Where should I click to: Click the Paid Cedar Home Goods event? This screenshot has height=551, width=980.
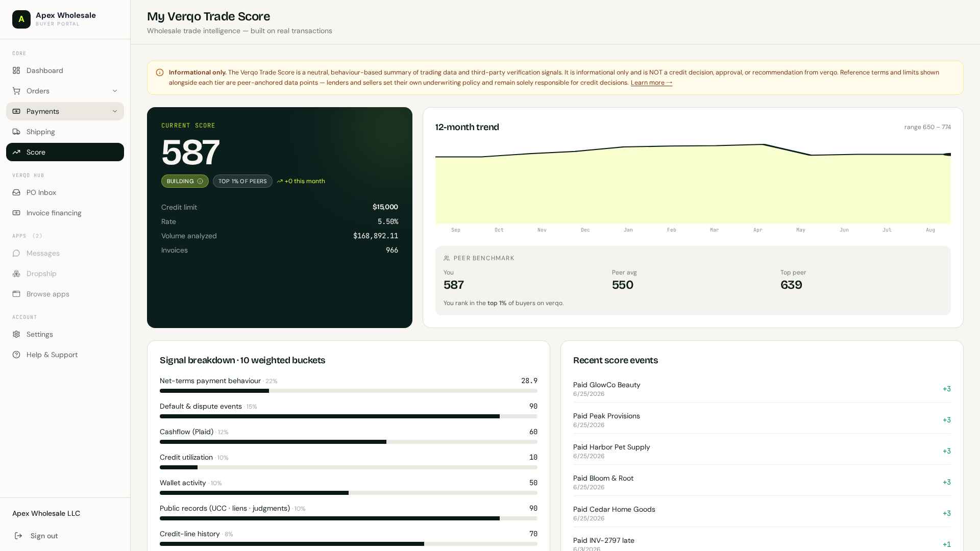tap(762, 513)
